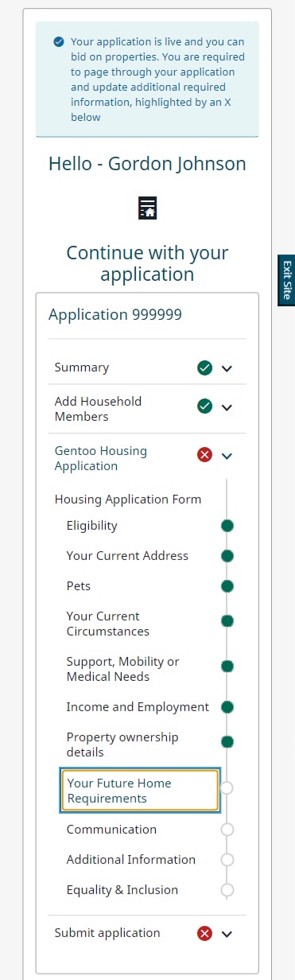Click the Exit Site button

(x=286, y=280)
